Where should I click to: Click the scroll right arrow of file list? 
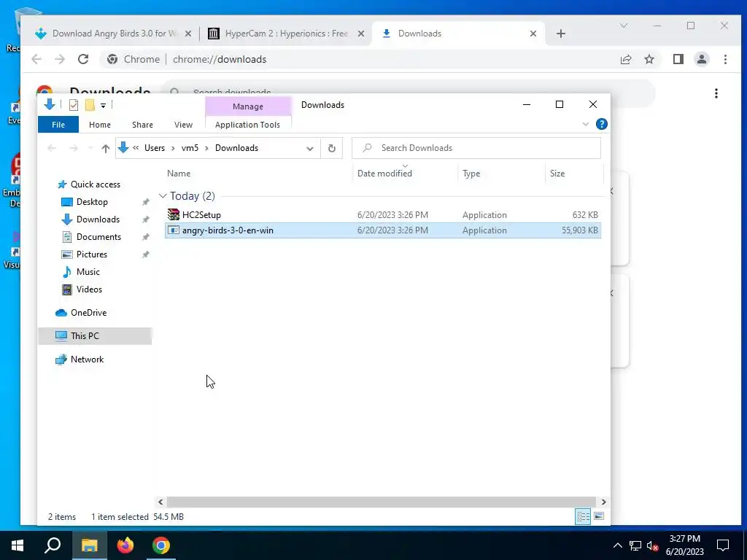(x=603, y=502)
